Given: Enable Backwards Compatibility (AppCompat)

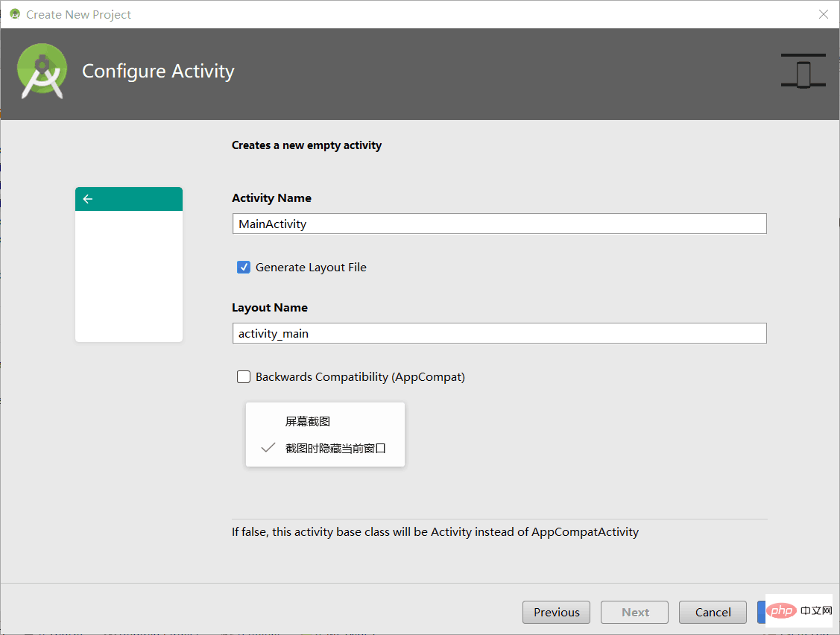Looking at the screenshot, I should (243, 376).
